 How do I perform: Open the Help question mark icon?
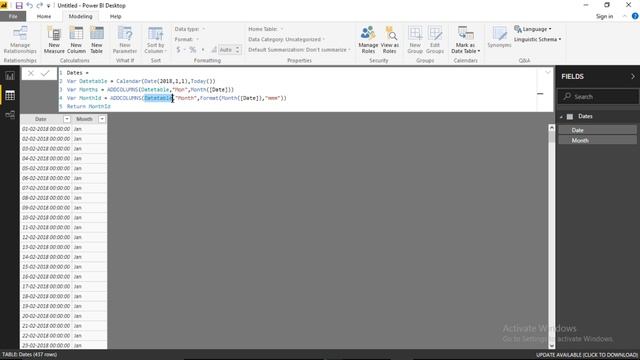(x=635, y=16)
